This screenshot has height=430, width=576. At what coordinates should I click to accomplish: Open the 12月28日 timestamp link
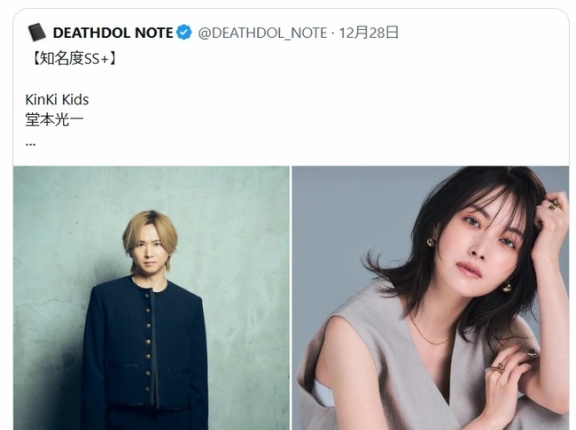point(368,33)
